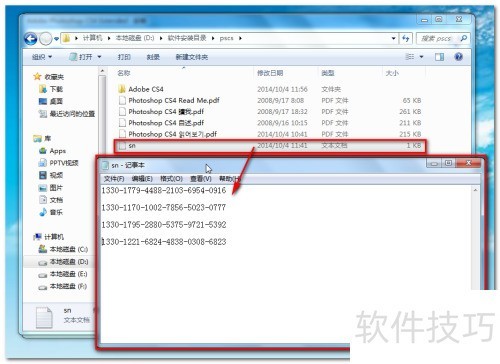Click serial line ending in 5392
Image resolution: width=500 pixels, height=364 pixels.
click(164, 225)
